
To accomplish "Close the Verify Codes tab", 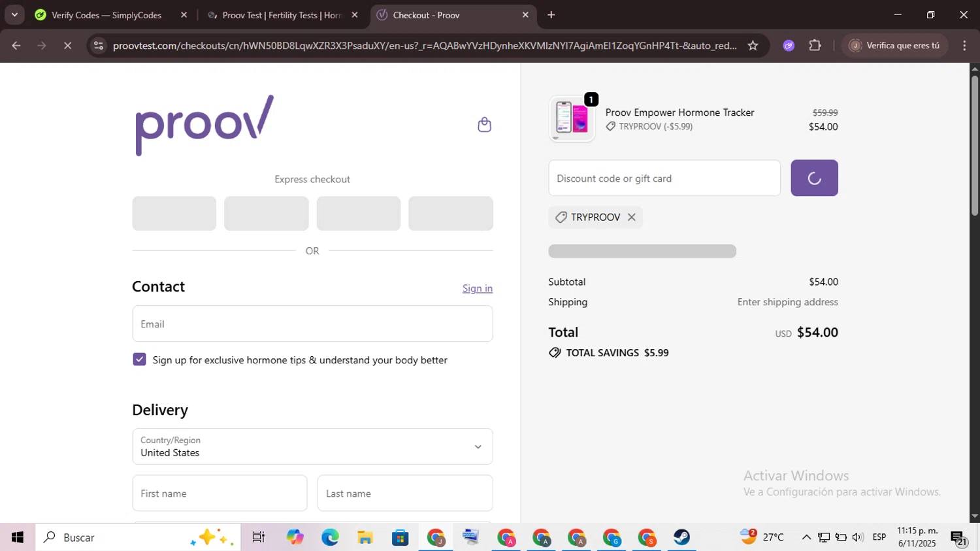I will (184, 15).
